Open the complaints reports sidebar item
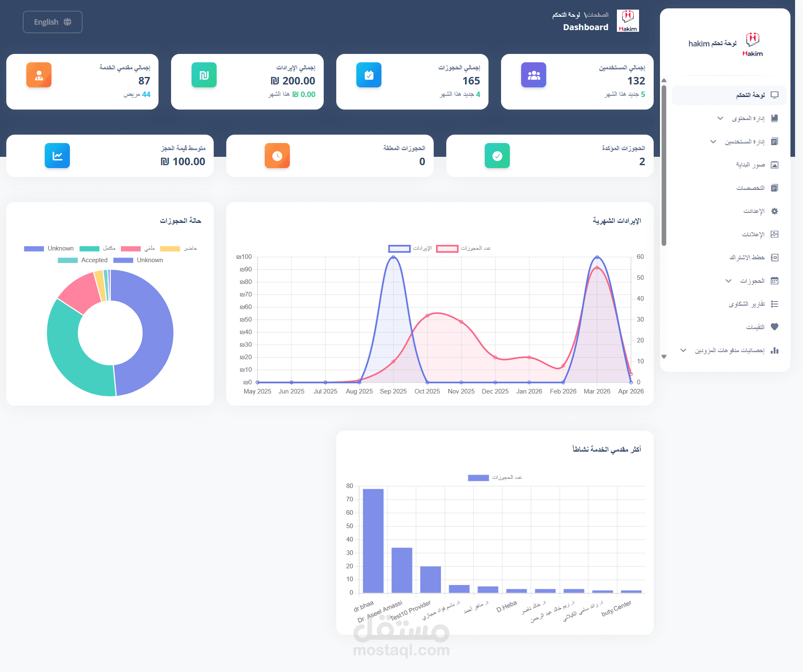This screenshot has width=803, height=672. [x=747, y=304]
